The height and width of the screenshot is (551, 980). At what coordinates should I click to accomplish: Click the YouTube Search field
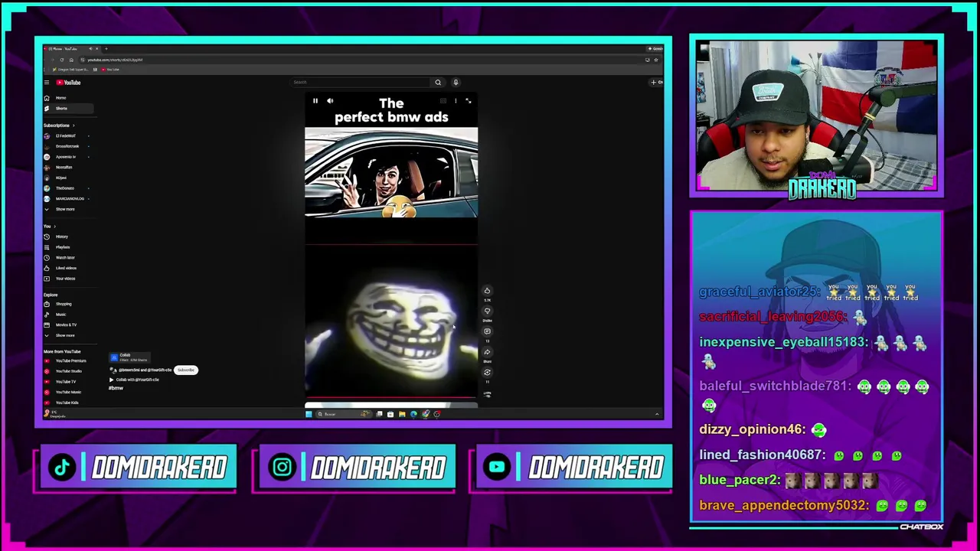point(360,83)
